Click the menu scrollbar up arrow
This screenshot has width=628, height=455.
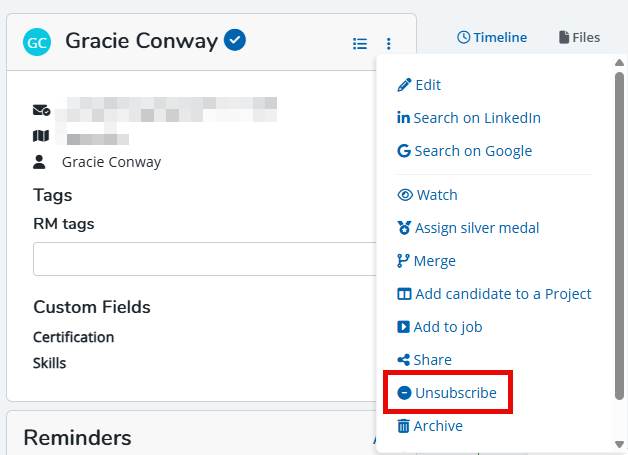[x=619, y=62]
